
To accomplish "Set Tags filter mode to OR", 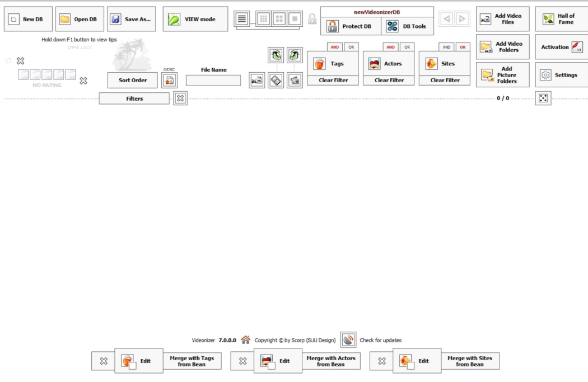I will (x=351, y=47).
